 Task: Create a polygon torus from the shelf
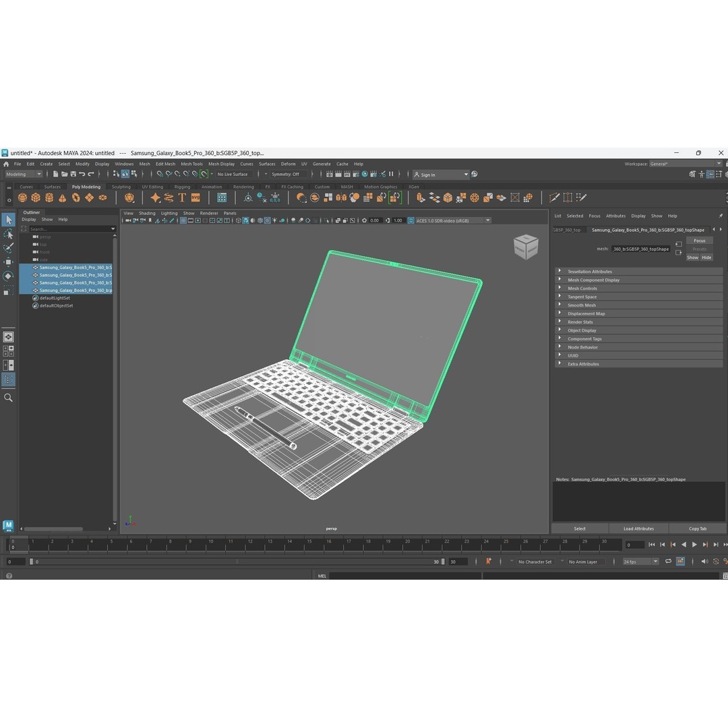(x=75, y=198)
